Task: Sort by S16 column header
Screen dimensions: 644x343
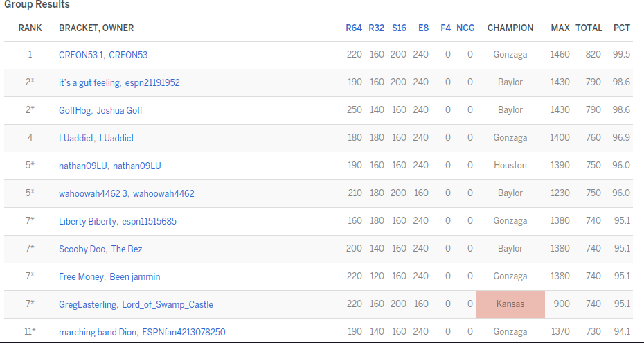Action: point(399,28)
